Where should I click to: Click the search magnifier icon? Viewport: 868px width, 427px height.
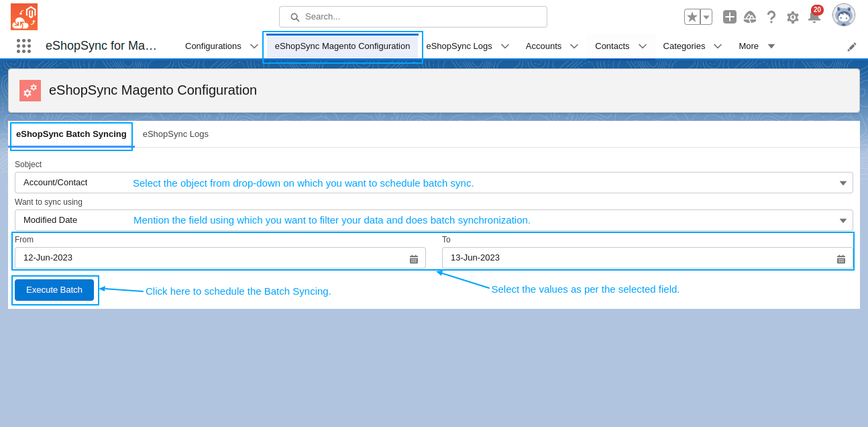(x=294, y=17)
